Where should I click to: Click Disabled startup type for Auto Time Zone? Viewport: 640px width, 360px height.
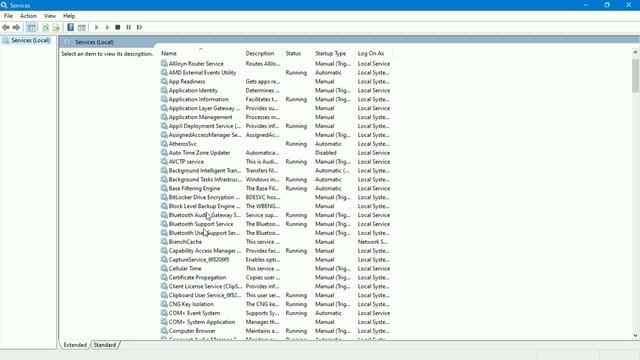coord(326,153)
